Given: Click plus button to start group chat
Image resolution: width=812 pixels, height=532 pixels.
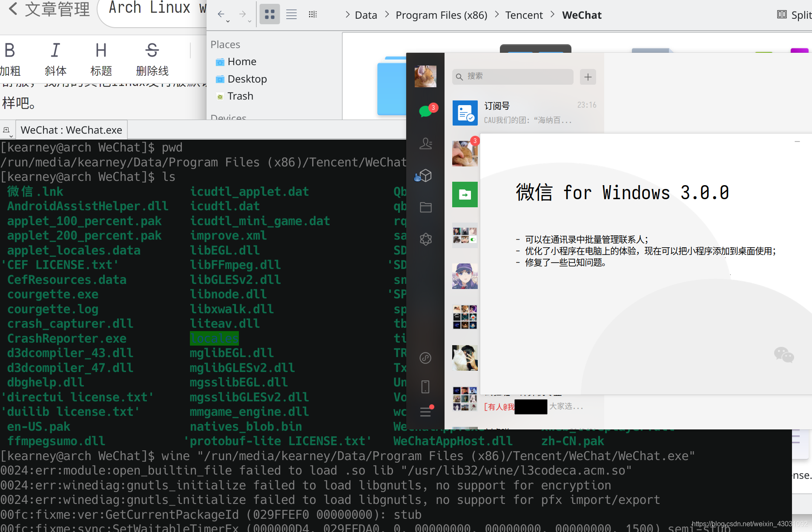Looking at the screenshot, I should [x=588, y=77].
